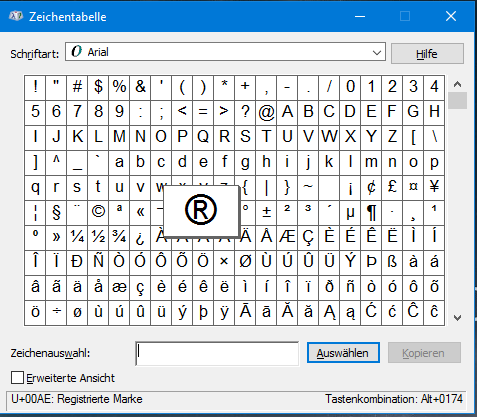Click status text U+00AE: Registrierte Marke
Viewport: 477px width, 417px height.
[x=77, y=399]
